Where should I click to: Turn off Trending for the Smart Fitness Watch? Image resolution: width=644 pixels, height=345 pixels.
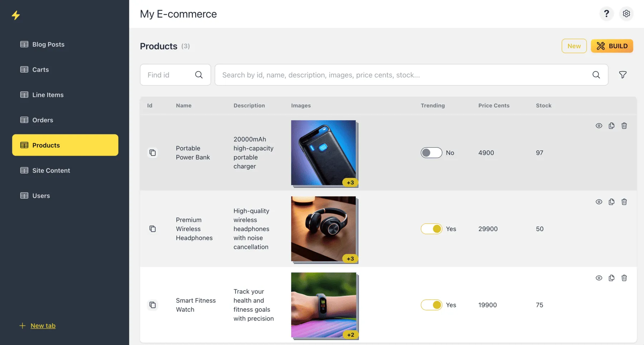click(431, 305)
